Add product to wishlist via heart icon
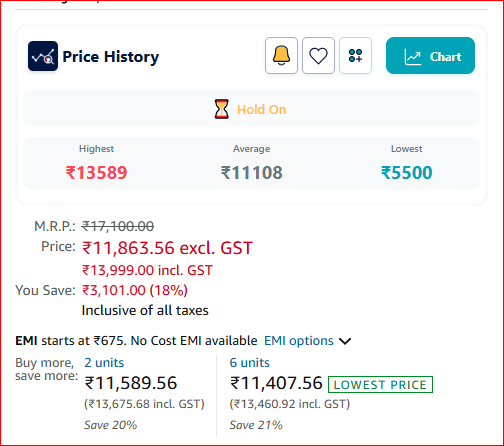Image resolution: width=504 pixels, height=446 pixels. point(318,56)
